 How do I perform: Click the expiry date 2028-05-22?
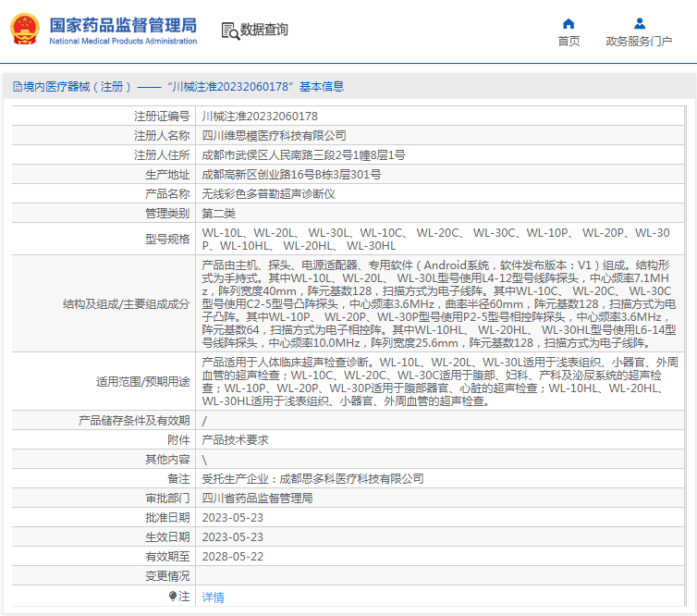point(232,557)
